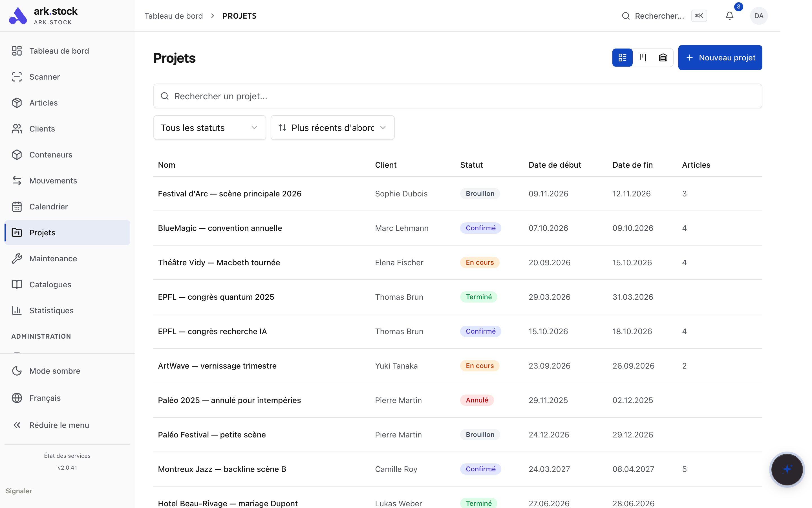The image size is (812, 508).
Task: Collapse sidebar with Réduire le menu
Action: (x=67, y=425)
